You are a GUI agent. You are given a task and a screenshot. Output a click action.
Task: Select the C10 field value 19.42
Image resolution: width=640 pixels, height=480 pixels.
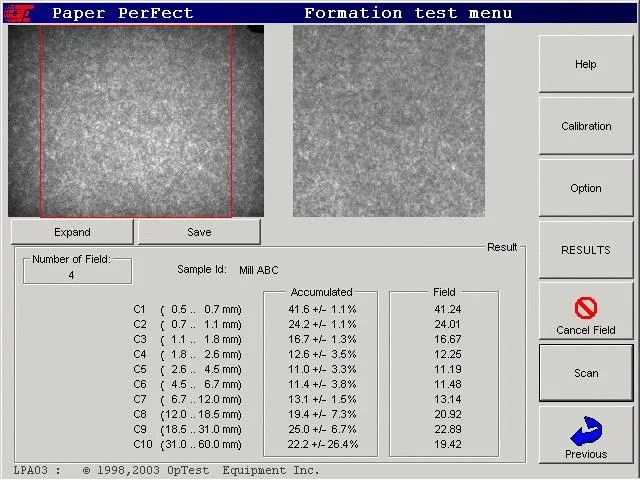point(448,444)
